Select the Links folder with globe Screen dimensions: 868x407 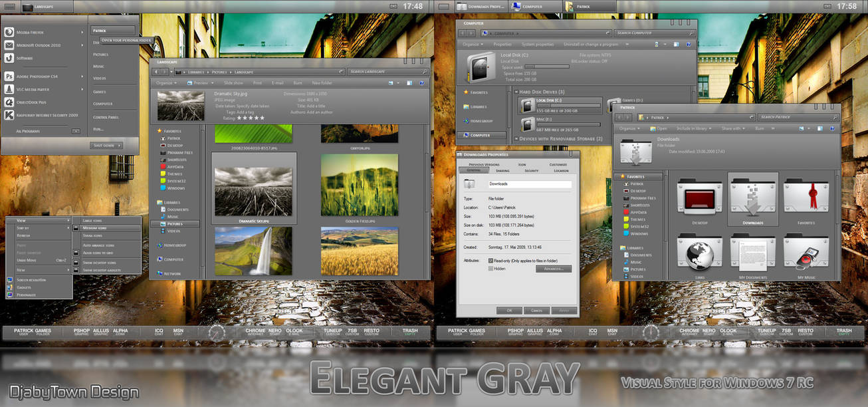pos(699,251)
